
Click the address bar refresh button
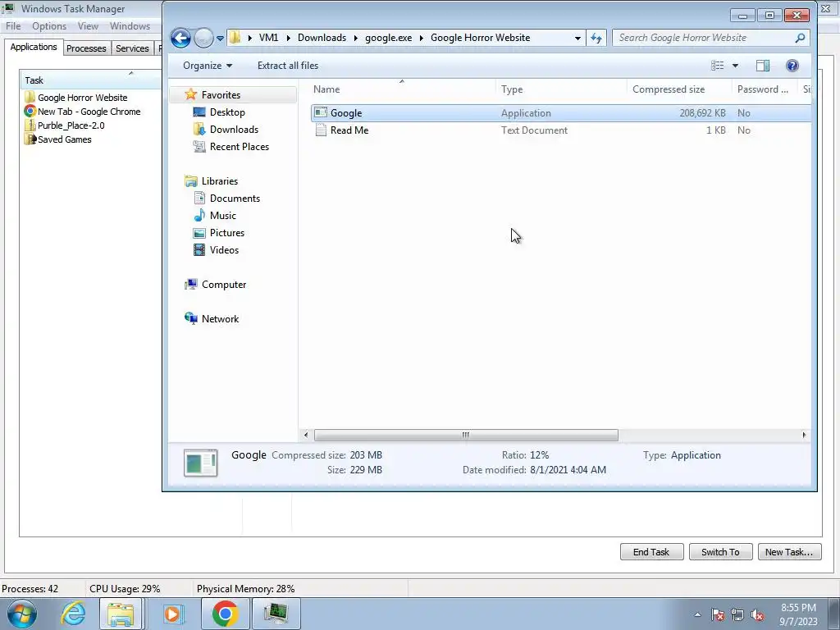(x=596, y=38)
